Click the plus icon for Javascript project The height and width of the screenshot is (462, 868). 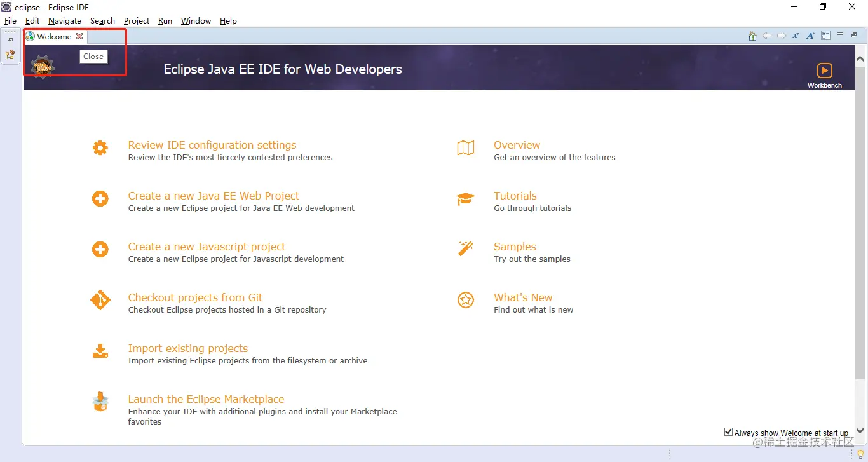point(100,250)
